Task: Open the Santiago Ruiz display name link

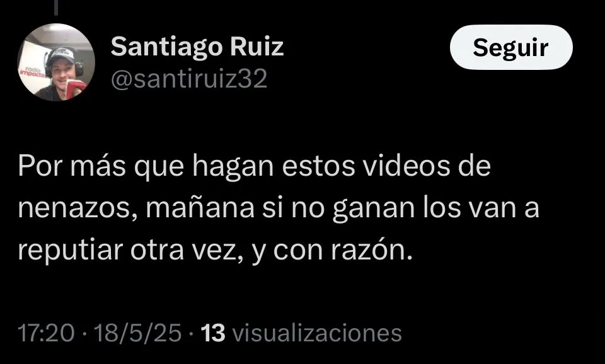Action: (x=197, y=47)
